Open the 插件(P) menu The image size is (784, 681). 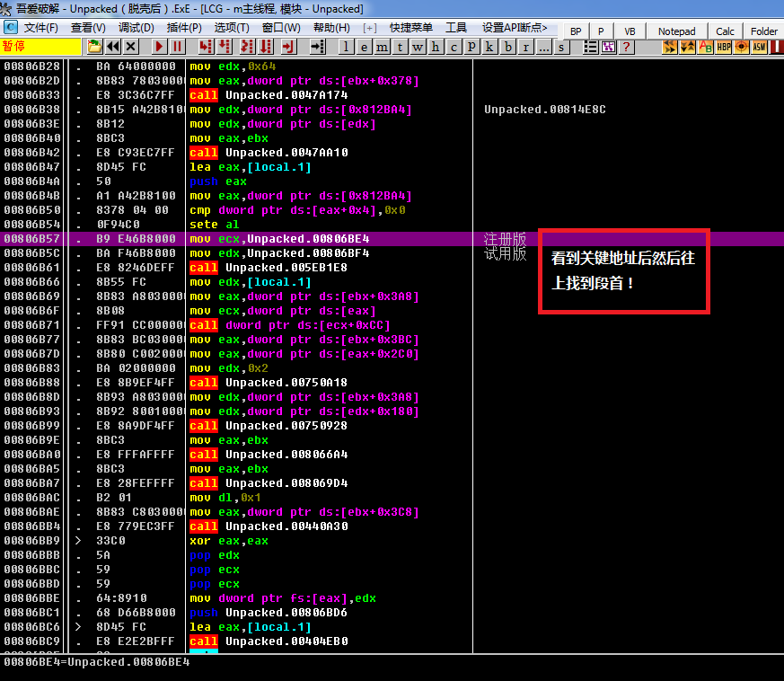(184, 28)
